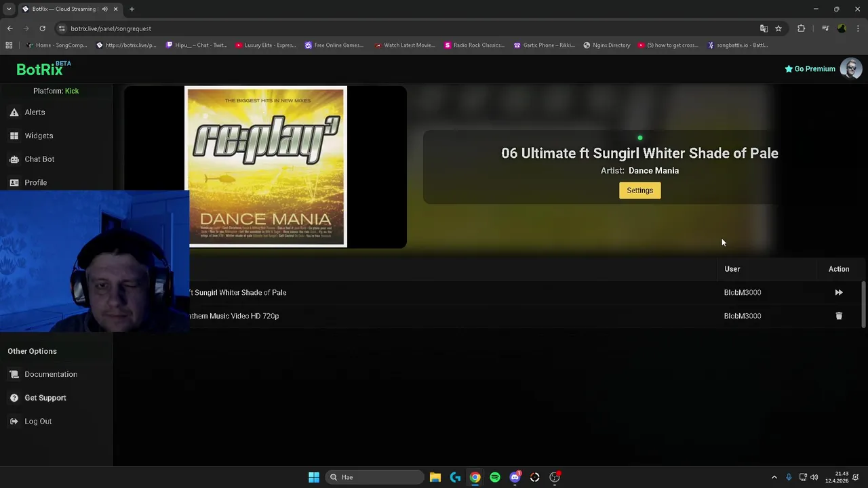Click the Log Out arrow icon
The image size is (868, 488).
(14, 422)
